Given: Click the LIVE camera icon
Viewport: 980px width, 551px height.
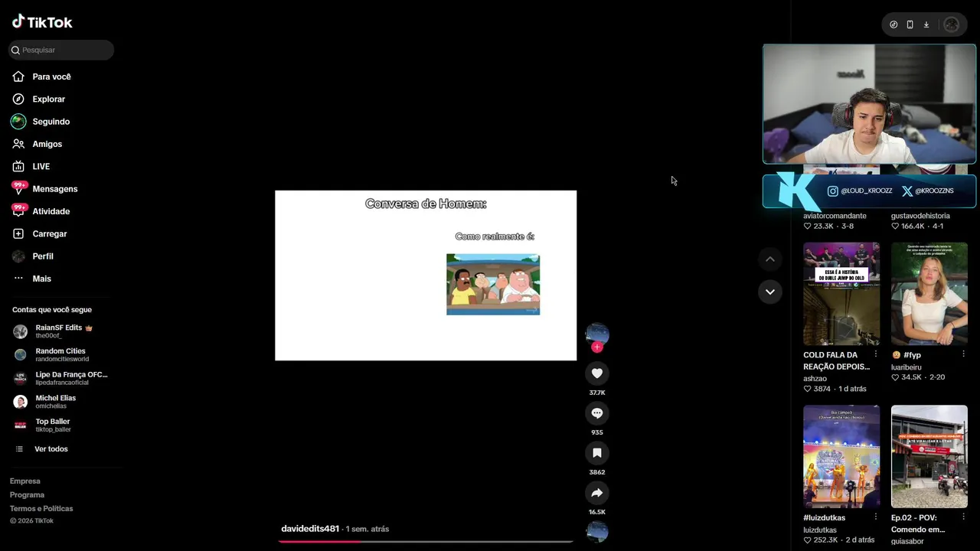Looking at the screenshot, I should [18, 166].
